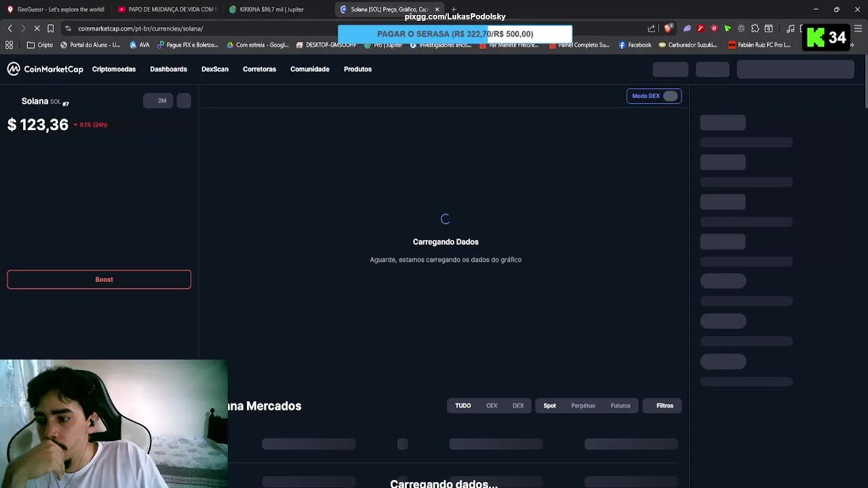Open a new browser tab with plus

pos(454,9)
